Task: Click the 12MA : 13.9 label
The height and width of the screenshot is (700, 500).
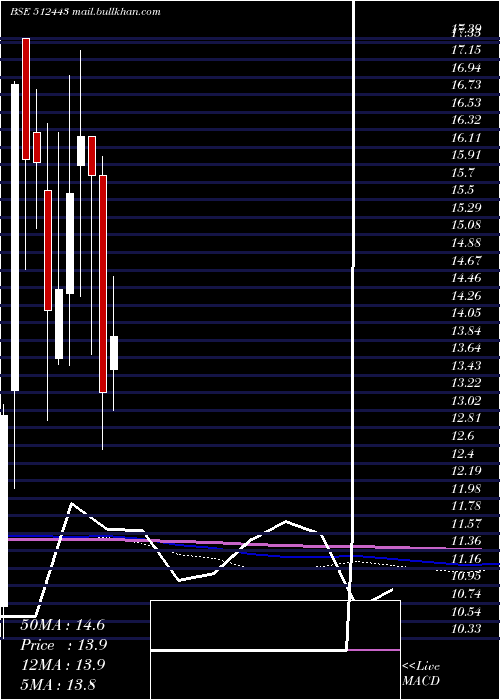Action: (x=63, y=665)
